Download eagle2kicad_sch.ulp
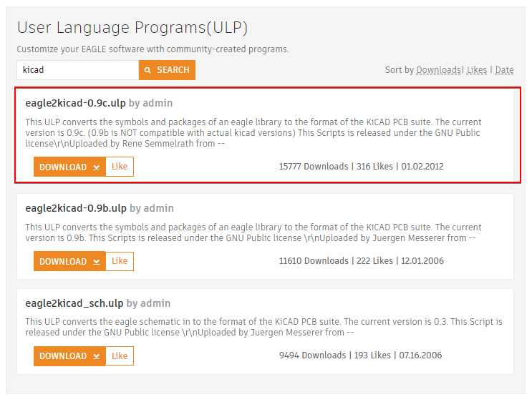 click(x=69, y=356)
